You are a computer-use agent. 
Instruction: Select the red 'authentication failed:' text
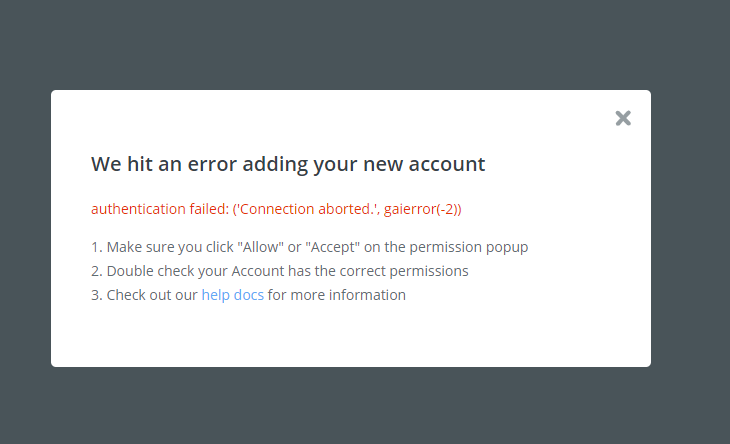(160, 209)
